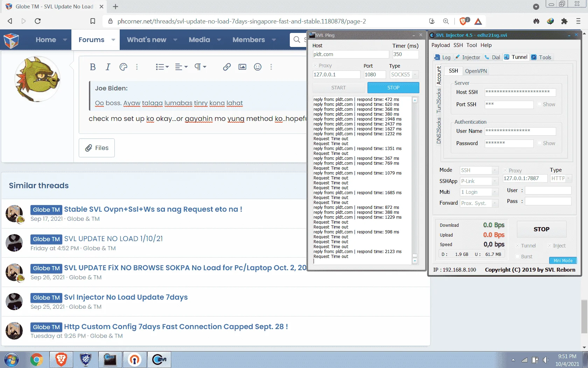
Task: Open list formatting dropdown in editor
Action: [x=162, y=67]
